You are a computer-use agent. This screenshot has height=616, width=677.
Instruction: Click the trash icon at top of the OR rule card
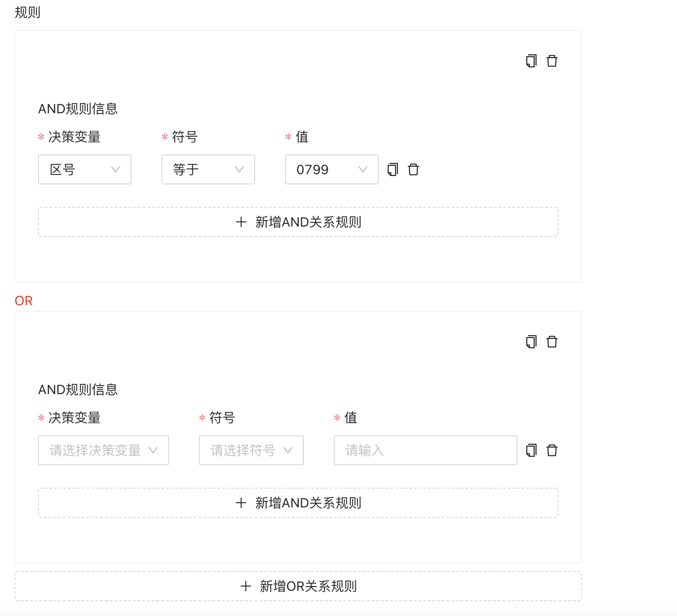(x=552, y=342)
